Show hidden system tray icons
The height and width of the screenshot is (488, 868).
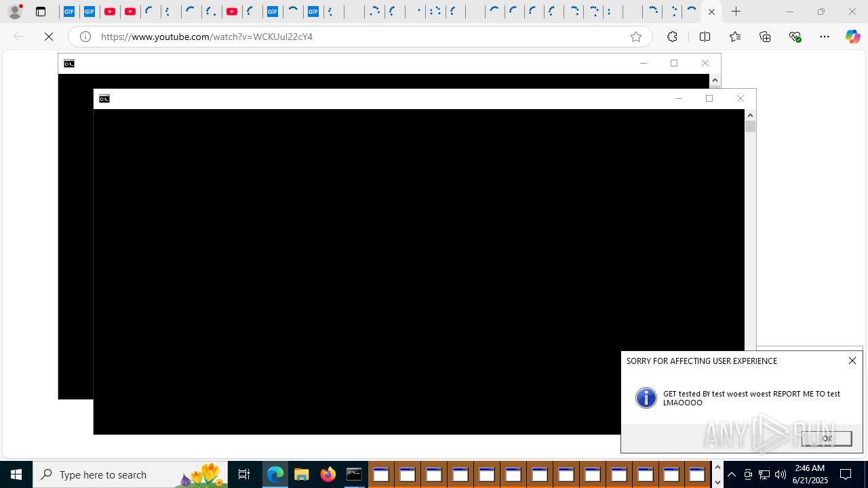[732, 474]
